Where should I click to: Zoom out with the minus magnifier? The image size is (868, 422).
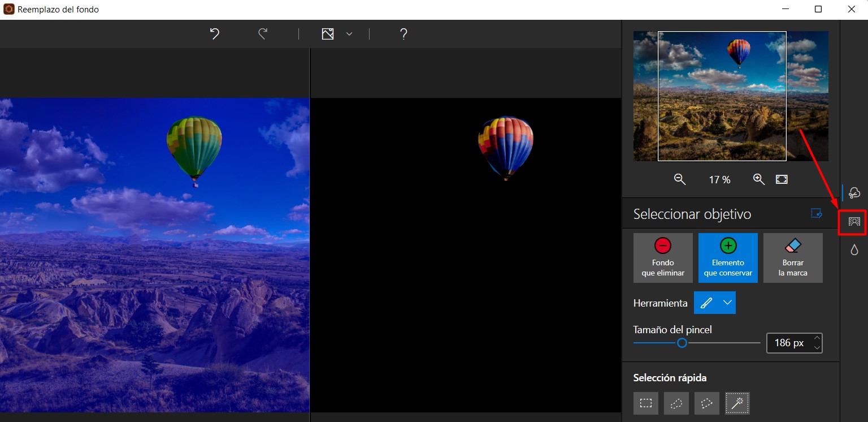[680, 179]
